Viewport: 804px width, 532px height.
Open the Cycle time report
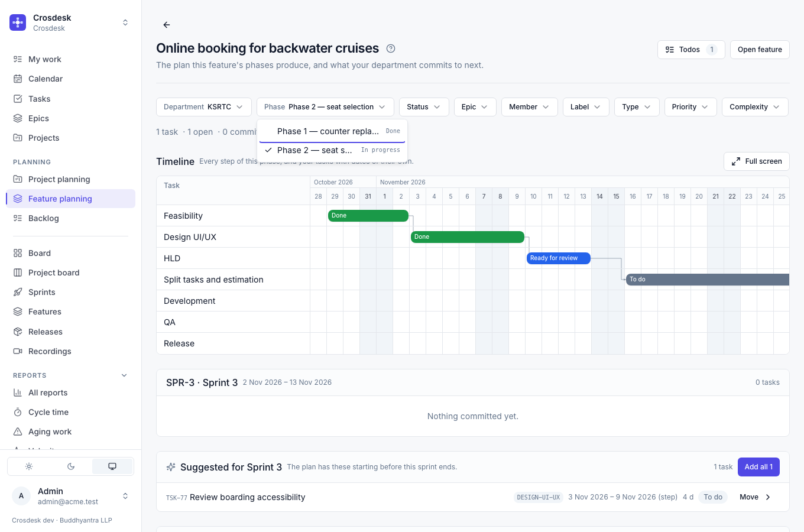pos(70,412)
